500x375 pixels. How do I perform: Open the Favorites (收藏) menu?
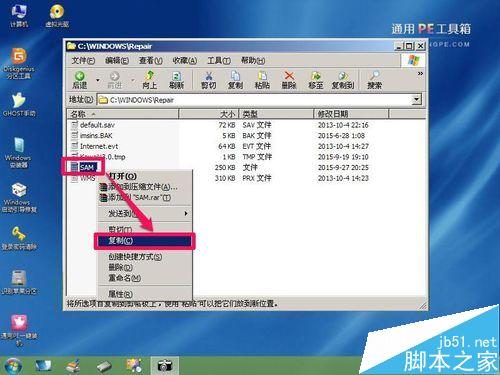(x=184, y=61)
